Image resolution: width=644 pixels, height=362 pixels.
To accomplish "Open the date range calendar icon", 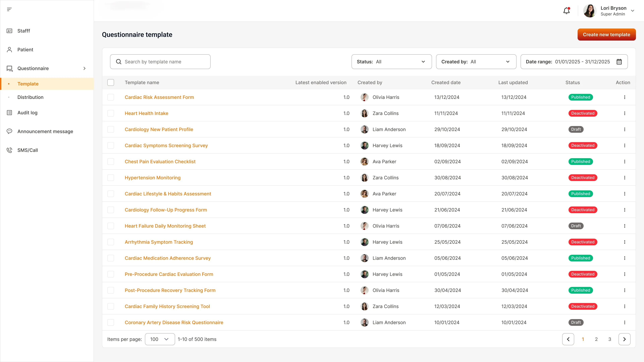I will [619, 62].
